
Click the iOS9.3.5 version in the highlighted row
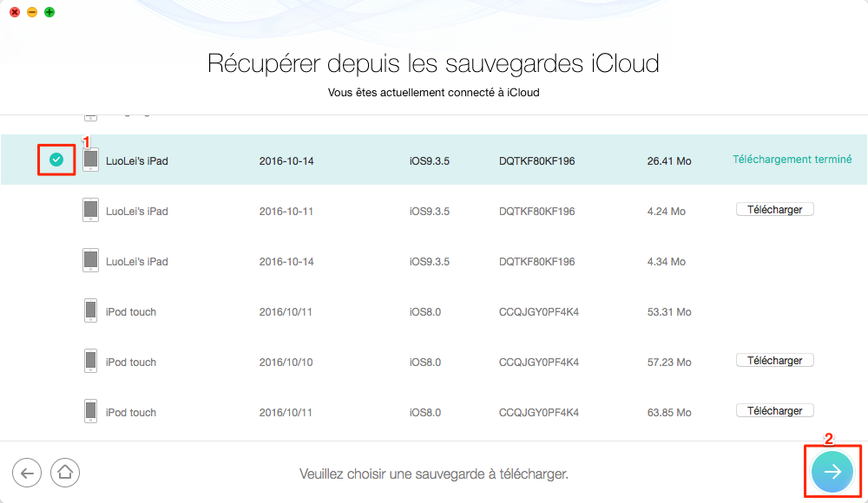430,161
